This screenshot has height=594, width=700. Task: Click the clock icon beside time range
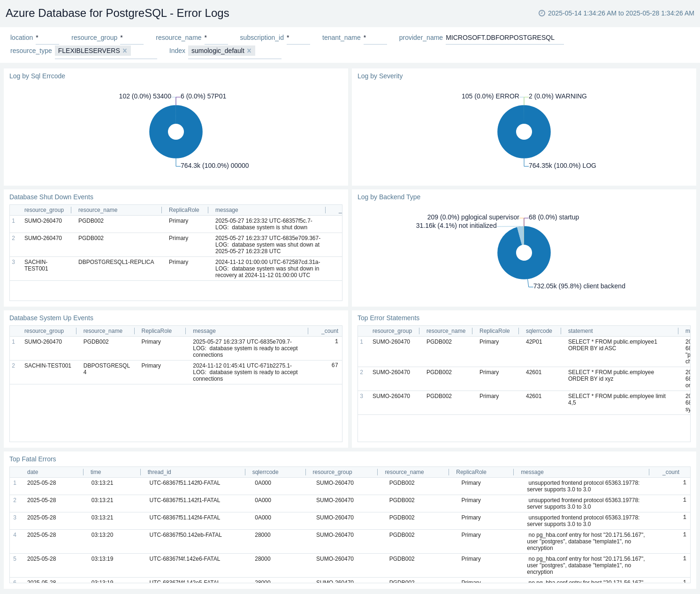tap(542, 13)
